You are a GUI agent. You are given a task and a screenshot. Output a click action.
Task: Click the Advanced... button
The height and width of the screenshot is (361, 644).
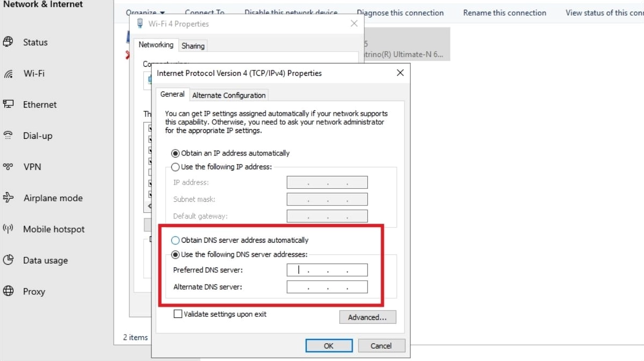pyautogui.click(x=367, y=317)
